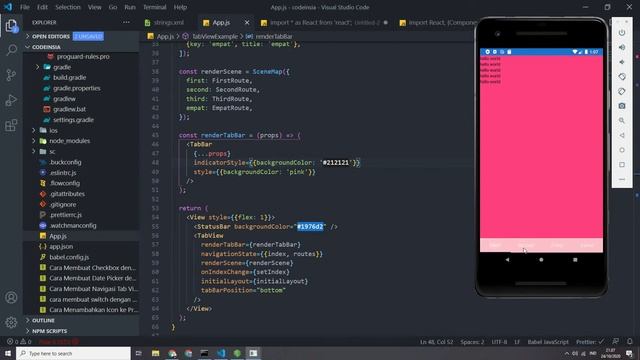Open the Search view in activity bar

pos(11,50)
